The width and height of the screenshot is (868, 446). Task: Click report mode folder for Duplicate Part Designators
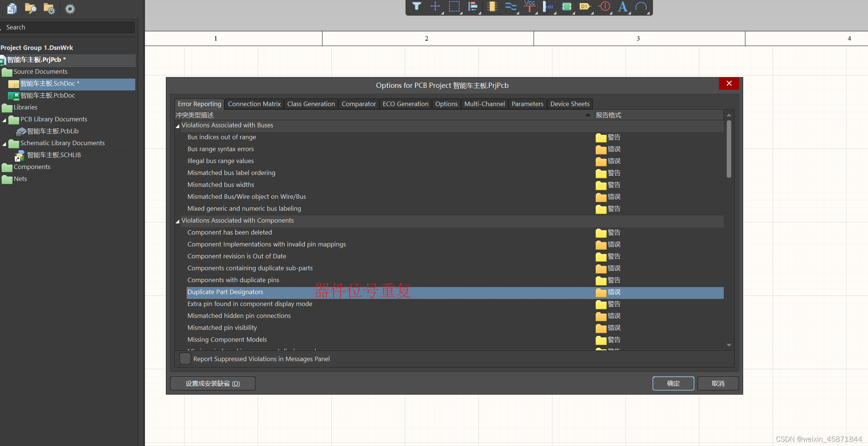pos(600,292)
